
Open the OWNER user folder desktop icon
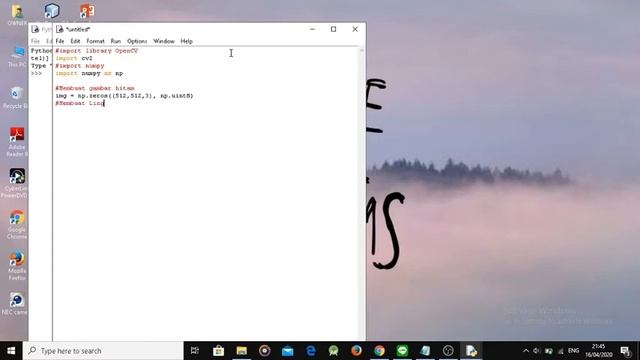point(17,15)
